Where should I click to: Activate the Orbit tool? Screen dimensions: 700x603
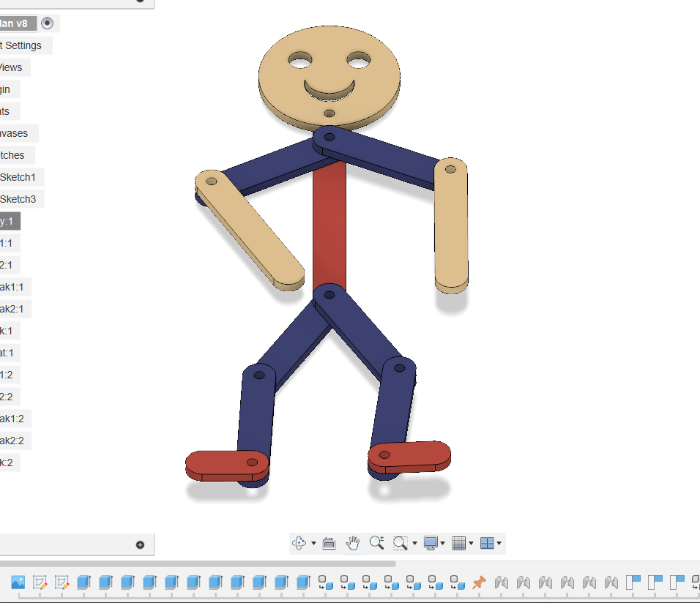point(298,543)
